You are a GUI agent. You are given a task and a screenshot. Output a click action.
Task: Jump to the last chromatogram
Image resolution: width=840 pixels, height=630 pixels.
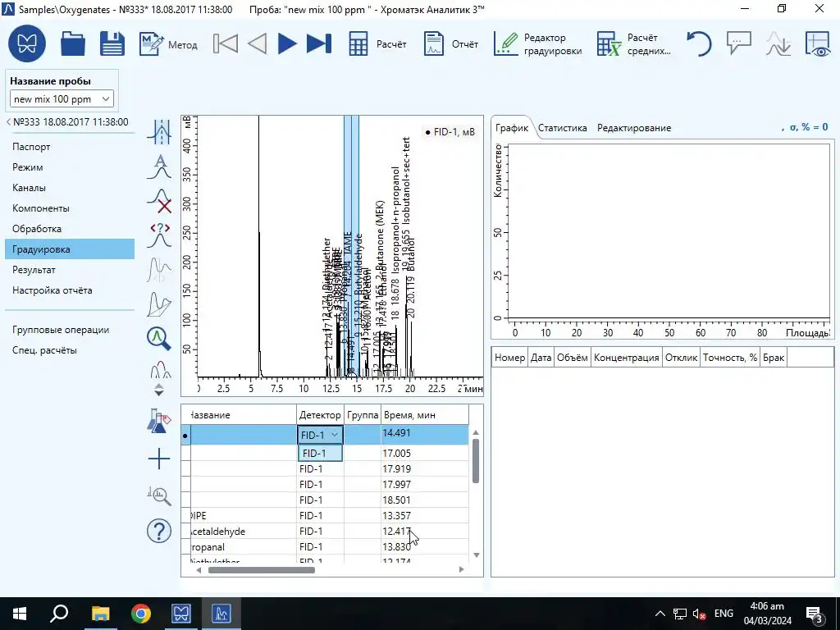[319, 44]
